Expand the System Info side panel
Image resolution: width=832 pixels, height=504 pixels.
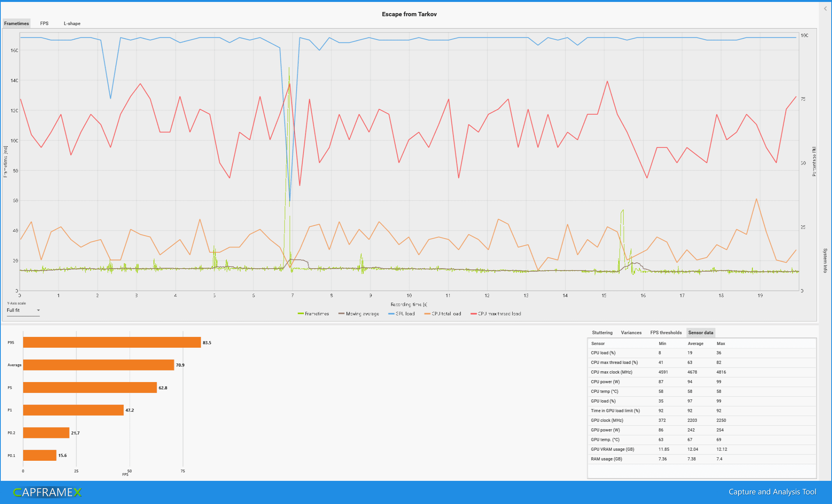pos(825,260)
